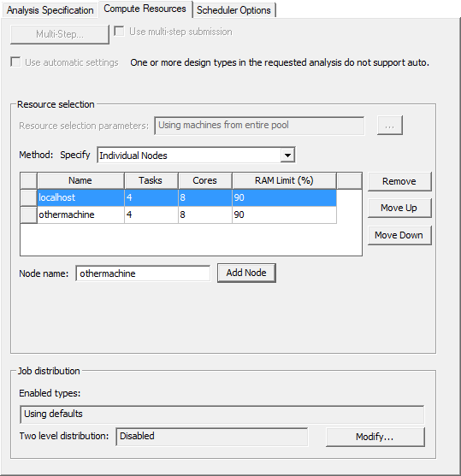Click the Cores column header
The image size is (461, 476).
coord(205,180)
